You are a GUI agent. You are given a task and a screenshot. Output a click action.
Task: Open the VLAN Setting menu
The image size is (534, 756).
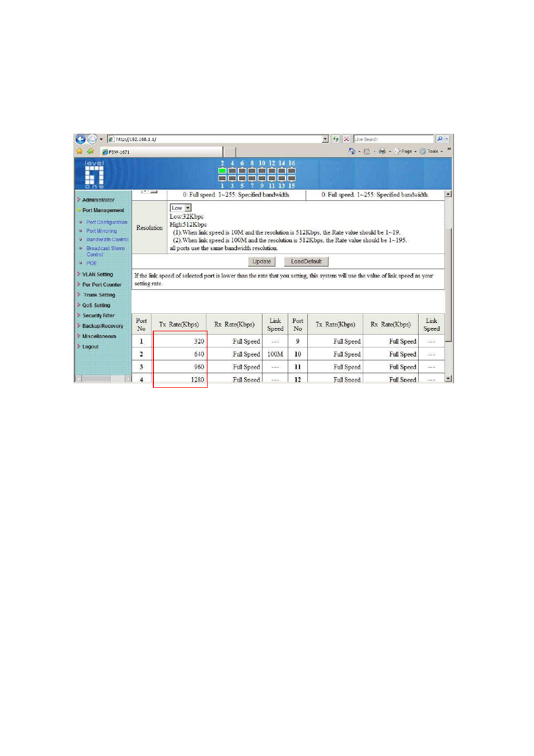pyautogui.click(x=97, y=275)
